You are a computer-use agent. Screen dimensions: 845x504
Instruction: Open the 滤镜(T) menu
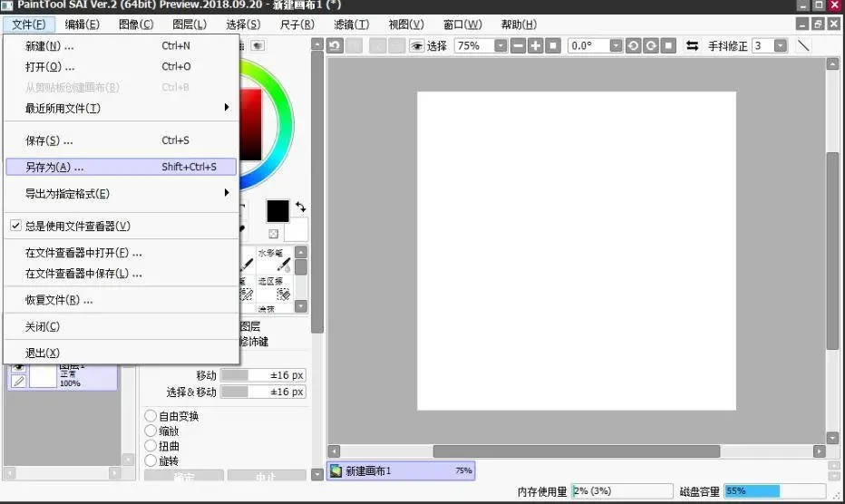point(352,24)
